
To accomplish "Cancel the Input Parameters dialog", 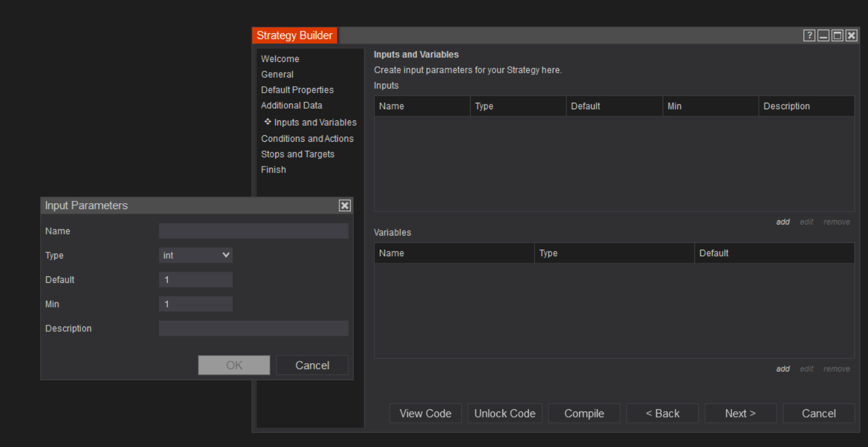I will 312,365.
